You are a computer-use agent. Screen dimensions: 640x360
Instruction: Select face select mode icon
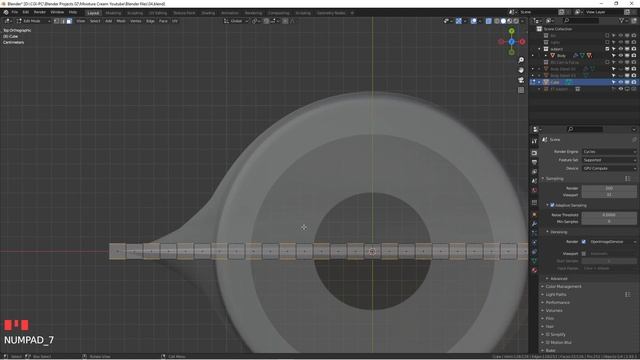[69, 21]
